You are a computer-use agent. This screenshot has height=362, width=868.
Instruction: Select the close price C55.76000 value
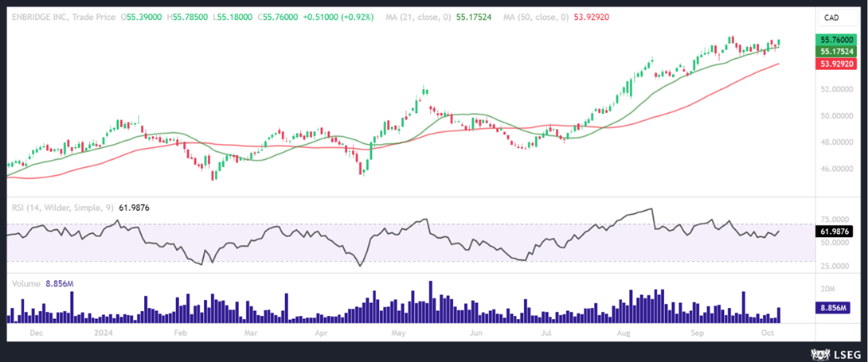pos(277,18)
